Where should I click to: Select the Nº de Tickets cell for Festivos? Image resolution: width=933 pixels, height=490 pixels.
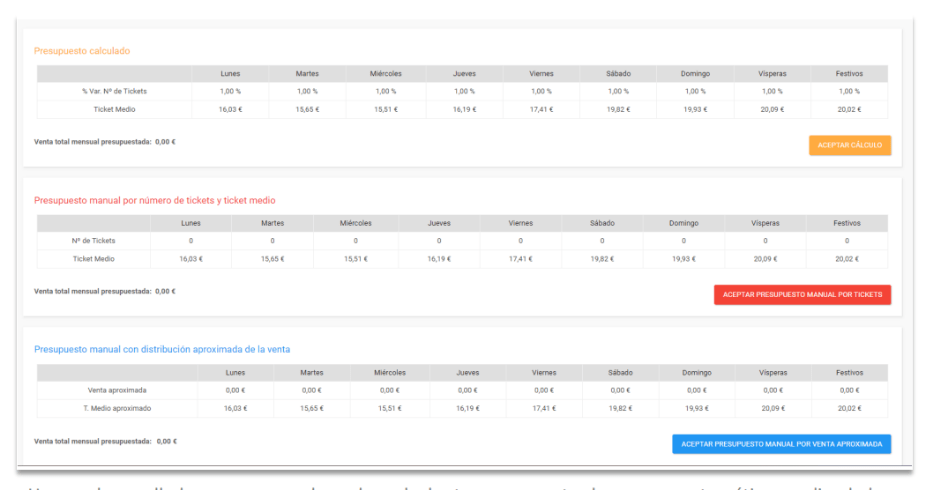tap(846, 241)
